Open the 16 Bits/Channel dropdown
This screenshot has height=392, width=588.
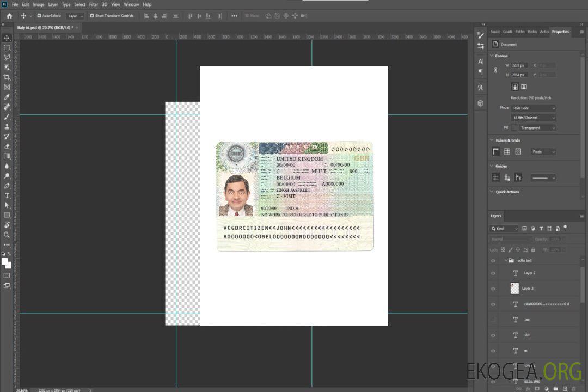pos(533,118)
